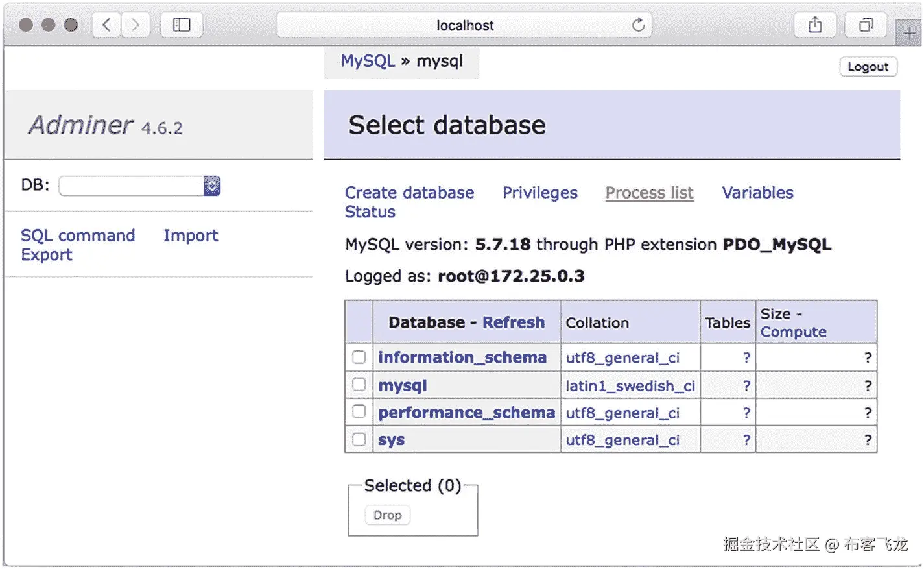This screenshot has width=924, height=569.
Task: Open the Status link
Action: 370,212
